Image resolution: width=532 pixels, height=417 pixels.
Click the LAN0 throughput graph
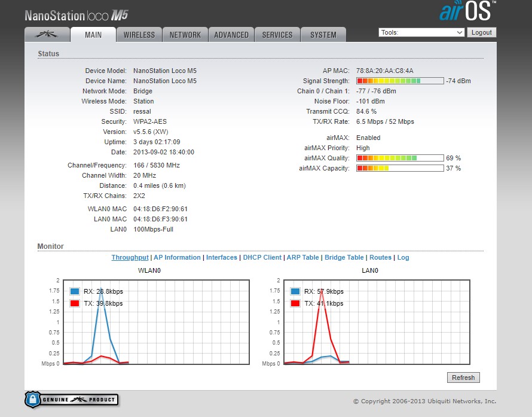point(377,322)
